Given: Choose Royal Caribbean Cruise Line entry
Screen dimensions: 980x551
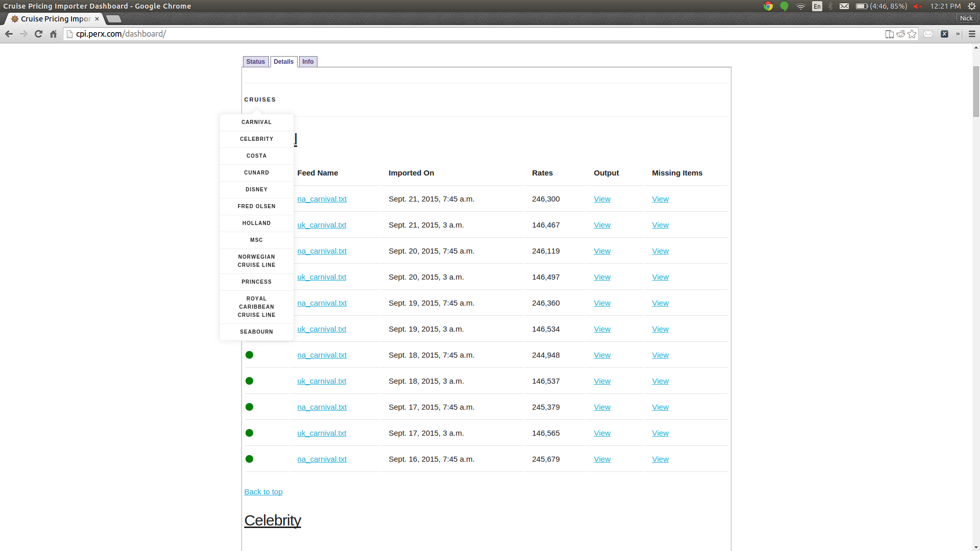Looking at the screenshot, I should point(257,307).
